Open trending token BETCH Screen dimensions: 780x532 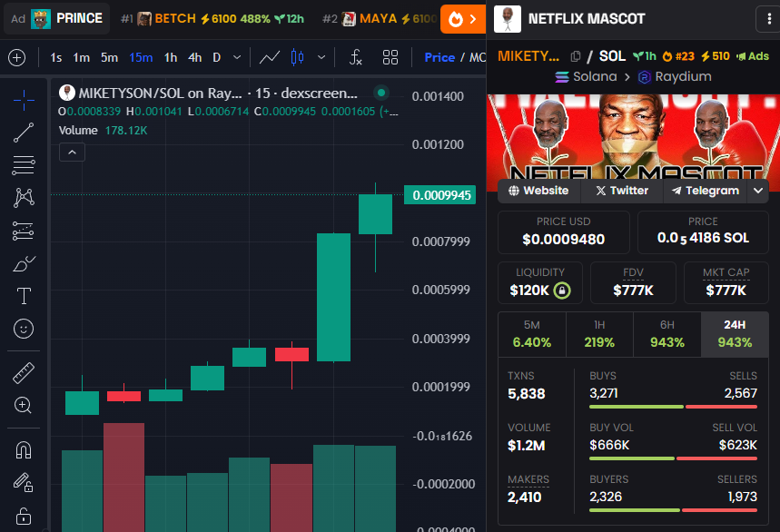coord(212,19)
